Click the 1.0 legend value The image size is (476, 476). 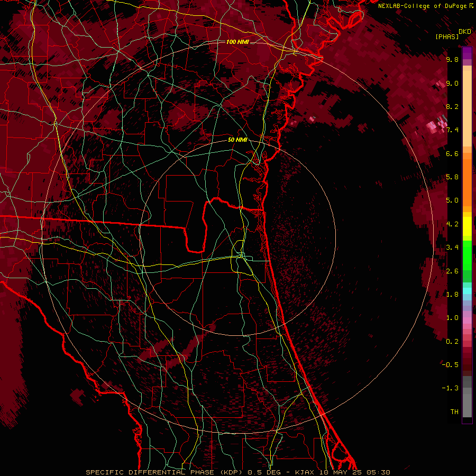tap(452, 318)
